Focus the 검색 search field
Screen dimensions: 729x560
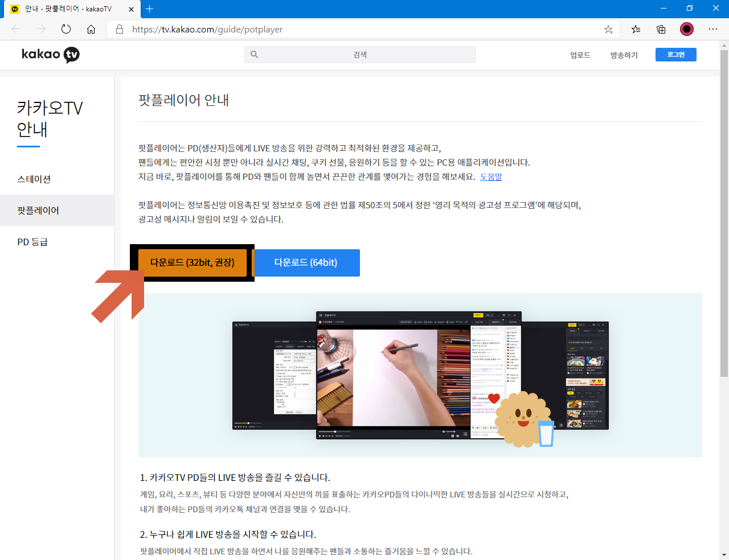tap(360, 55)
